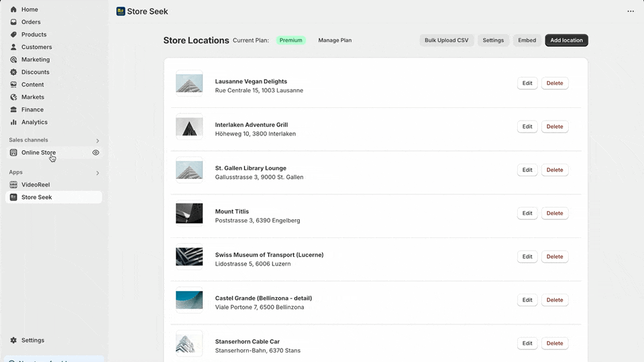Open the Settings gear at bottom left
The width and height of the screenshot is (644, 362).
click(x=13, y=341)
